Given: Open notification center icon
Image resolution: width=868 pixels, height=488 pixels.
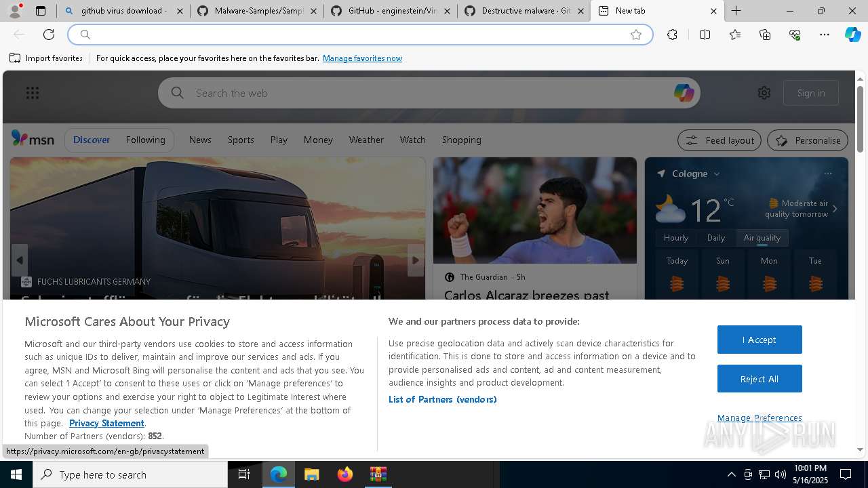Looking at the screenshot, I should pos(846,474).
